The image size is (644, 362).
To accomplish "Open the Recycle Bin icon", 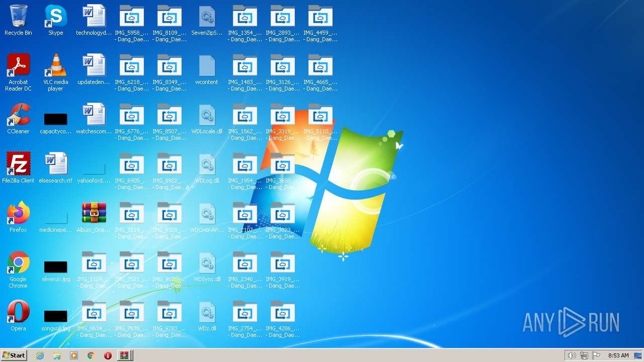I will pos(18,20).
